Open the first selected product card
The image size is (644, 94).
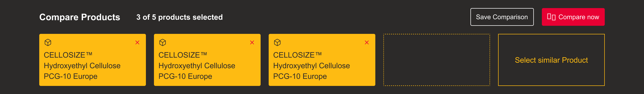point(93,60)
